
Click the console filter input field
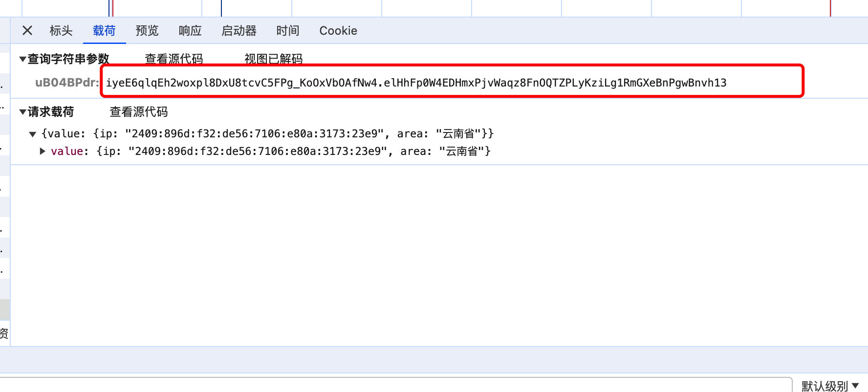[x=396, y=385]
